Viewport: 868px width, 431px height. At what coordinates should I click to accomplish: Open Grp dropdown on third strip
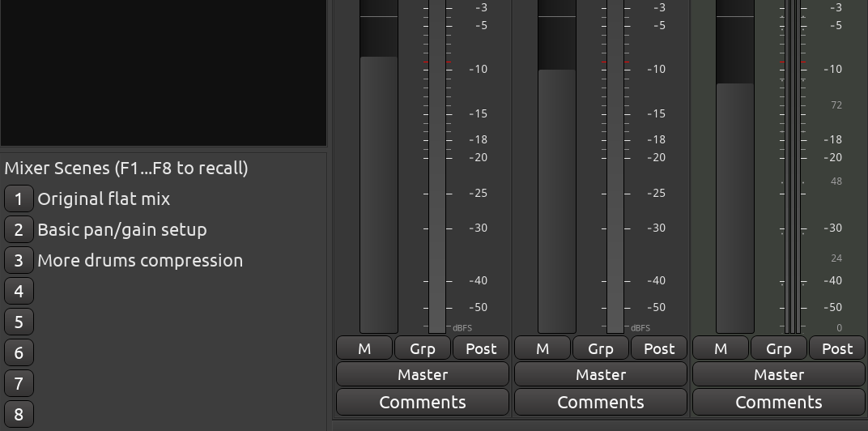(x=779, y=348)
